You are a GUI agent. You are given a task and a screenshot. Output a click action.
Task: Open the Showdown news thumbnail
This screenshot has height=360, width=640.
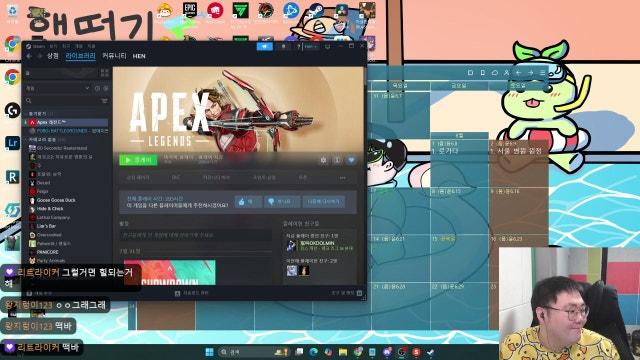170,272
